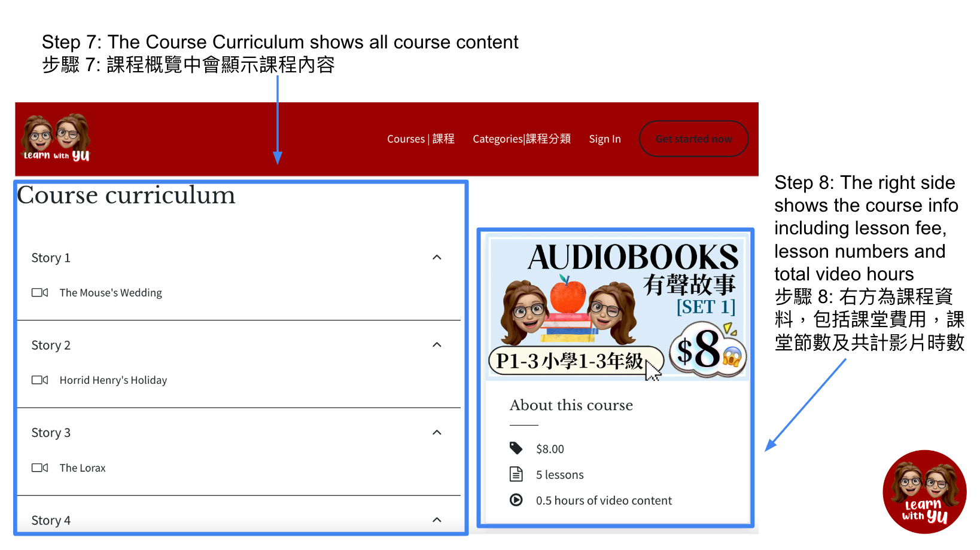The height and width of the screenshot is (550, 980).
Task: Open the Categories|課程分類 menu item
Action: click(x=522, y=139)
